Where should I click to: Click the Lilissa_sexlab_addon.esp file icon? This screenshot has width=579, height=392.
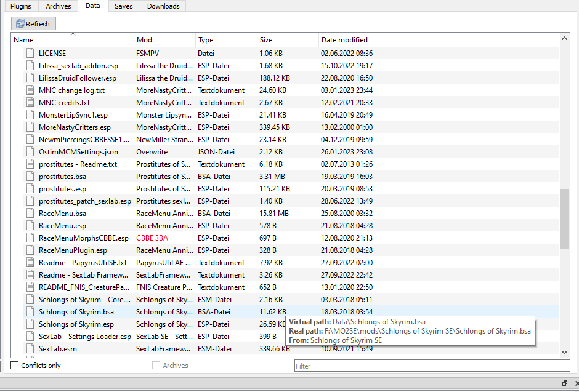30,66
